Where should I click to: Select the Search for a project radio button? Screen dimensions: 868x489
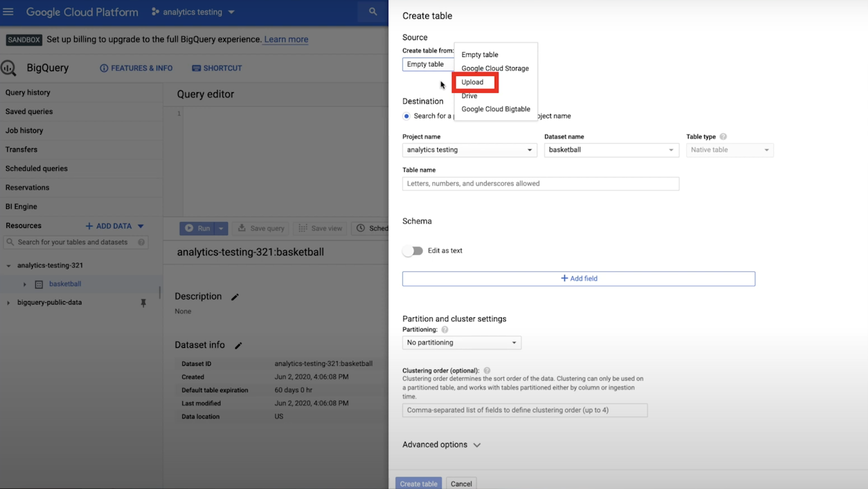pyautogui.click(x=406, y=116)
